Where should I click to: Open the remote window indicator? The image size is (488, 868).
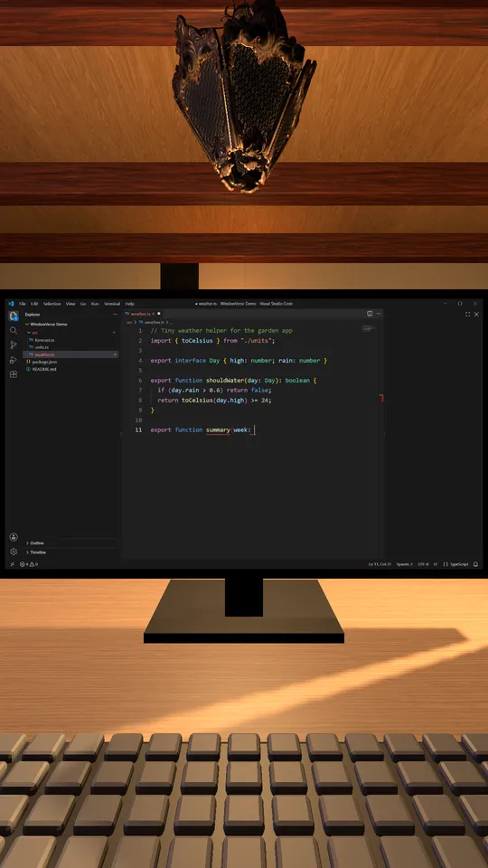click(12, 564)
